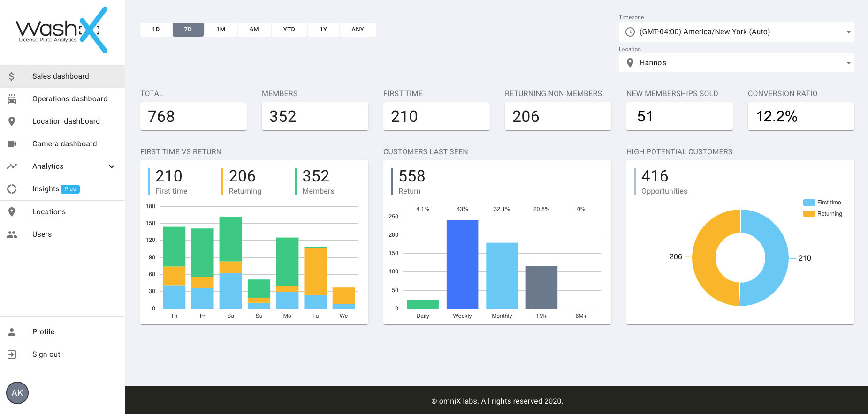Select the ANY time range button
The image size is (868, 414).
pos(358,30)
